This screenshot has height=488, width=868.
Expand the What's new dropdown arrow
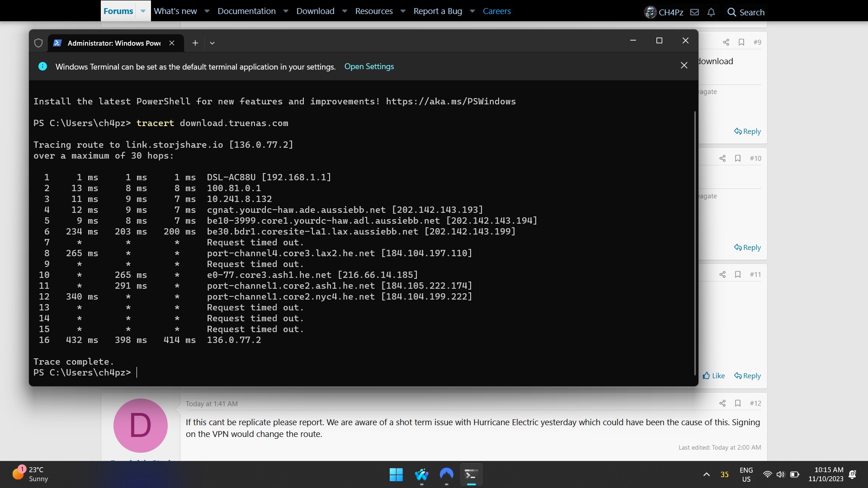pyautogui.click(x=207, y=11)
